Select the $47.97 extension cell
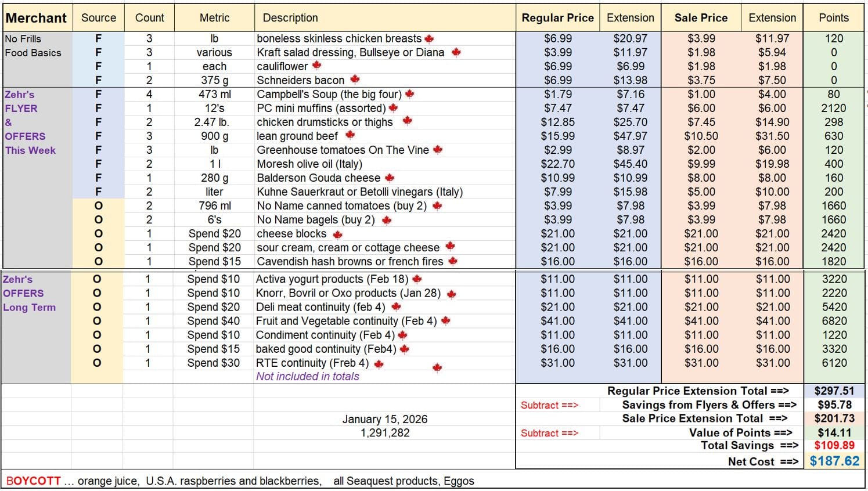 [630, 136]
